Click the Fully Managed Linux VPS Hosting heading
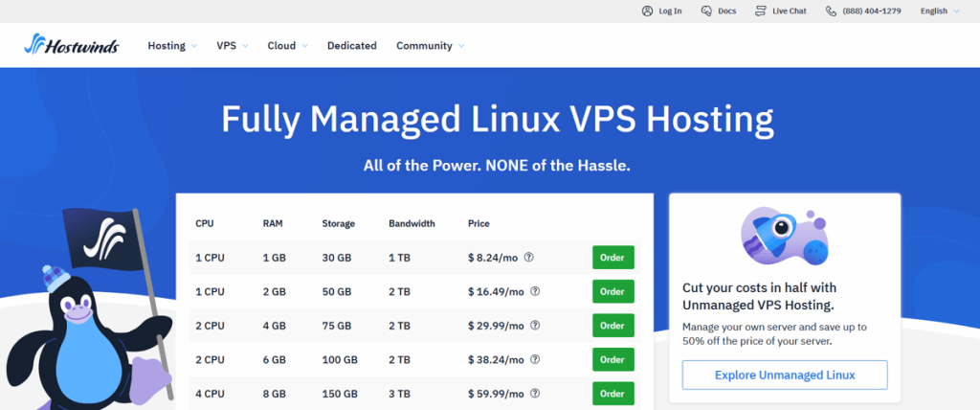 [x=498, y=119]
